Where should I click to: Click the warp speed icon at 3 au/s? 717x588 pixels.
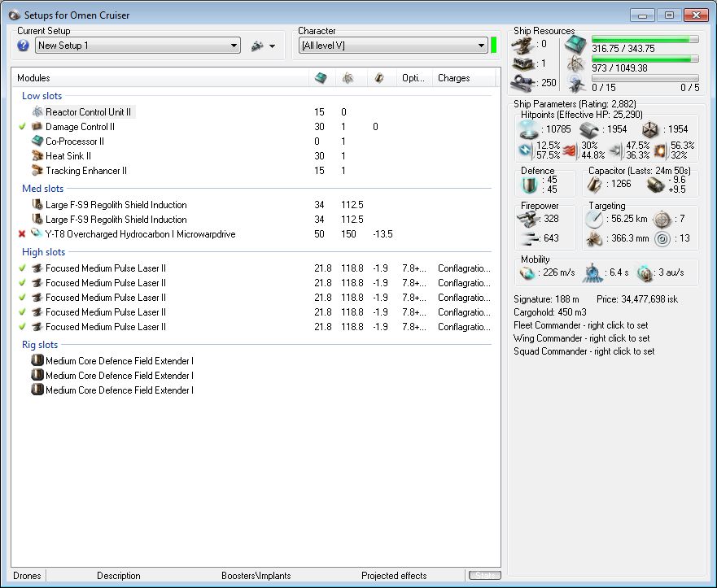[x=645, y=272]
